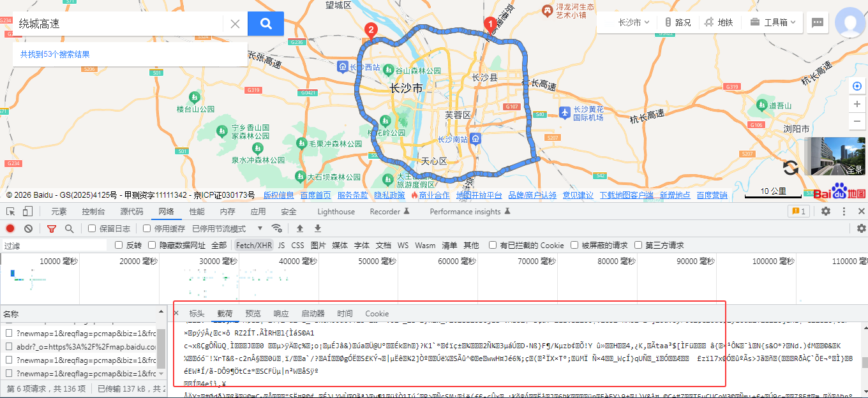Stop recording the network log

(10, 228)
